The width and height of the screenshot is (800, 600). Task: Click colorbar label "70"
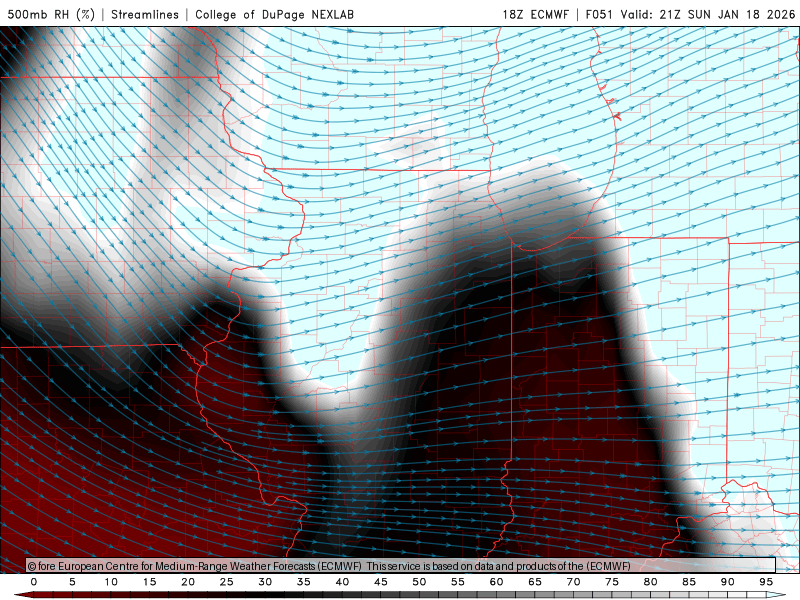point(573,582)
